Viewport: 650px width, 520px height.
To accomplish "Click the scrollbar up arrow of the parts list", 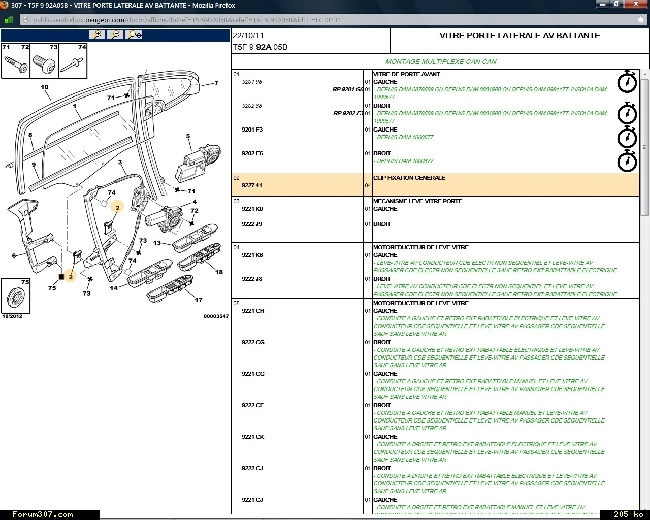I will tap(645, 73).
